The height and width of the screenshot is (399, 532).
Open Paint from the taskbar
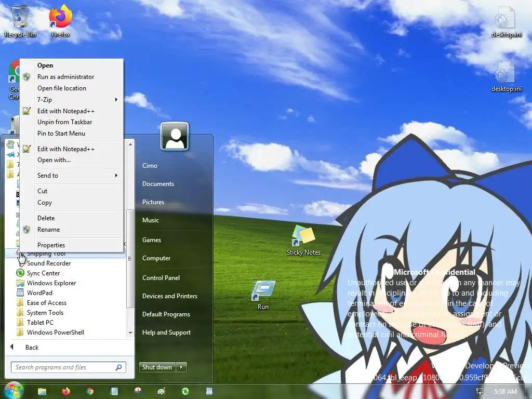coord(162,391)
